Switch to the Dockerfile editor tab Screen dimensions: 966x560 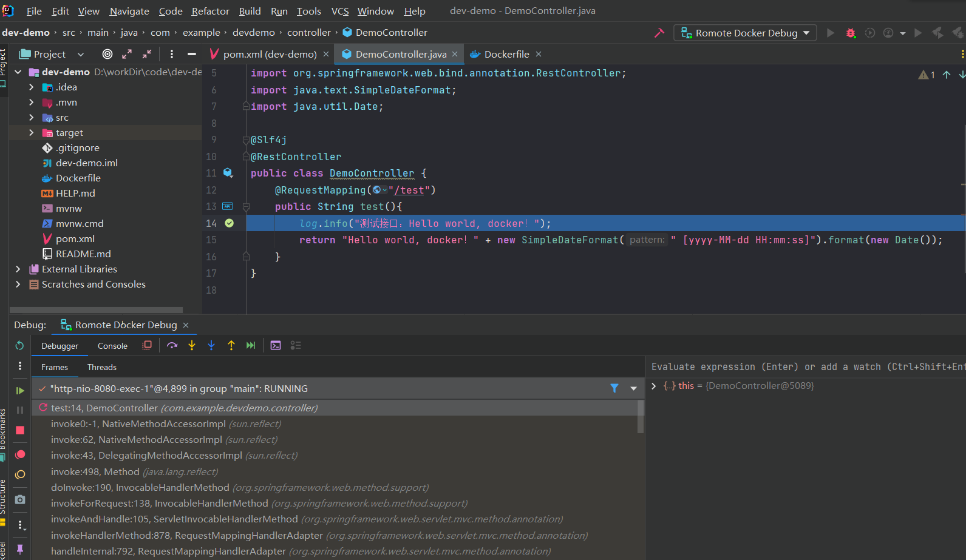pyautogui.click(x=506, y=54)
